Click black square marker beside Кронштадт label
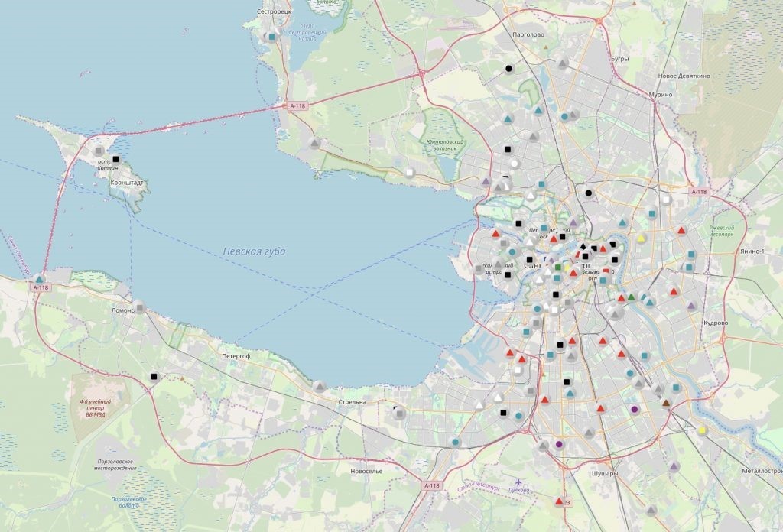783x532 pixels. point(116,159)
